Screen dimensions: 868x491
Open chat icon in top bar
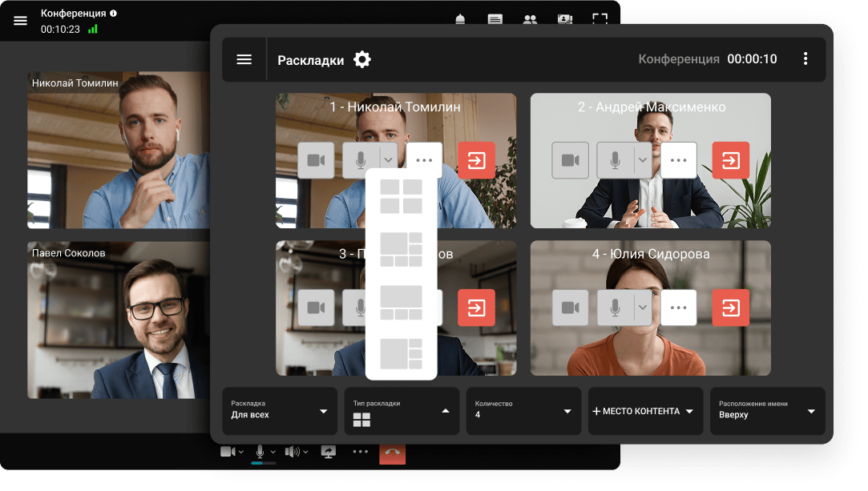pos(495,20)
